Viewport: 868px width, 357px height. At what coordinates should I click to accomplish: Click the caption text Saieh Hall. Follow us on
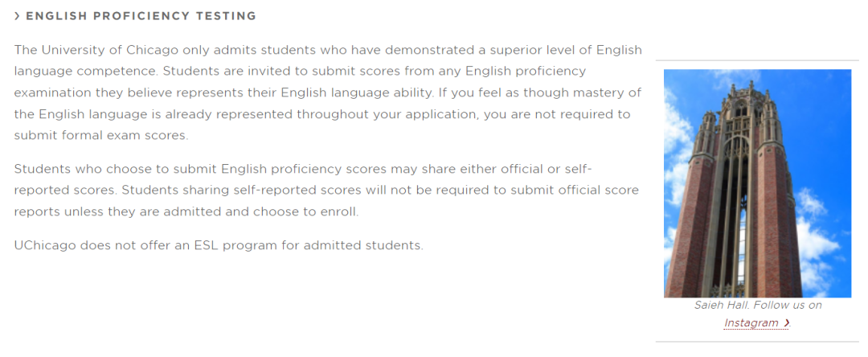coord(758,305)
